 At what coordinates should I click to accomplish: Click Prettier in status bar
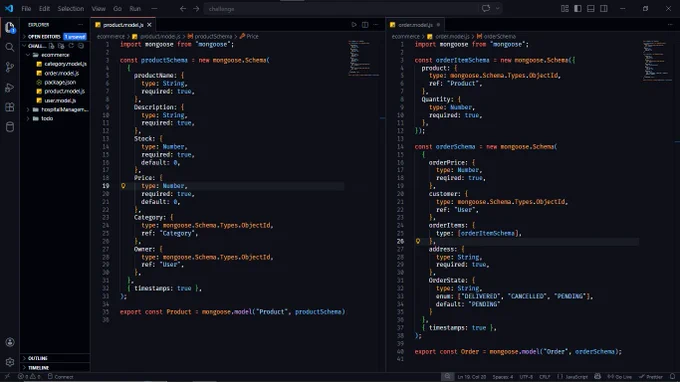coord(651,377)
